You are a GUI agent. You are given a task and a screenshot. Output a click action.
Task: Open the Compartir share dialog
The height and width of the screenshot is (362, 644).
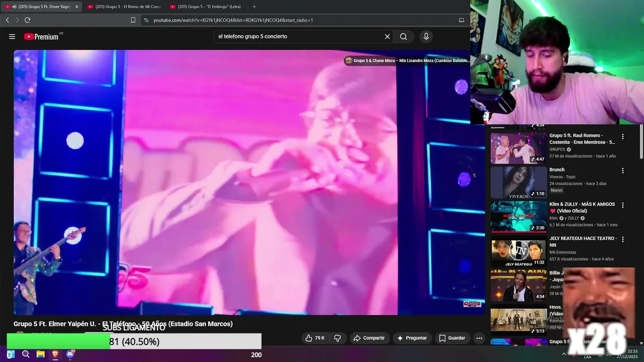[x=369, y=338]
